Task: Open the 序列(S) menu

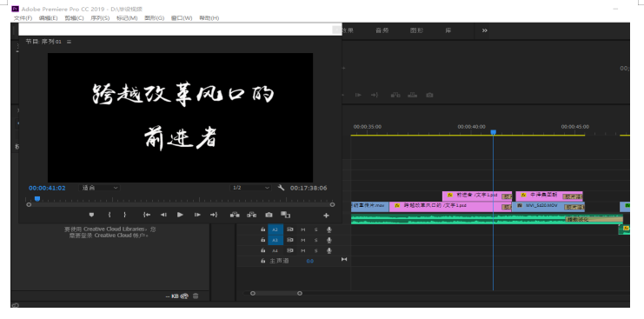Action: click(100, 18)
